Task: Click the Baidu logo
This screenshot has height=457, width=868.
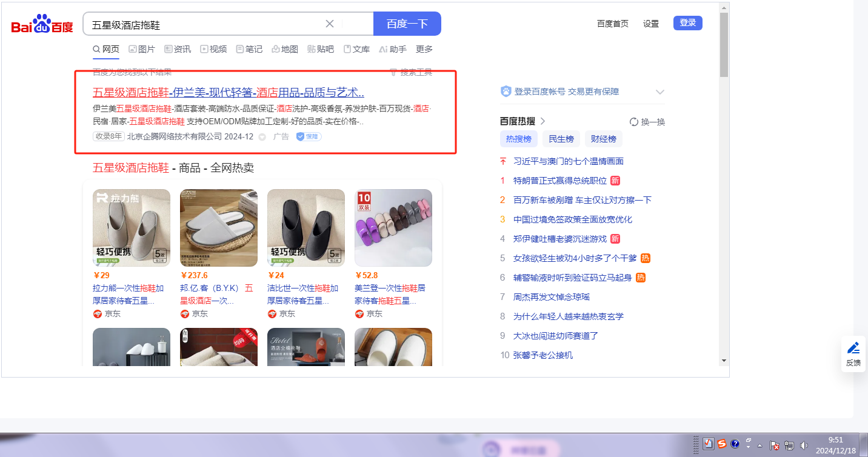Action: tap(42, 25)
